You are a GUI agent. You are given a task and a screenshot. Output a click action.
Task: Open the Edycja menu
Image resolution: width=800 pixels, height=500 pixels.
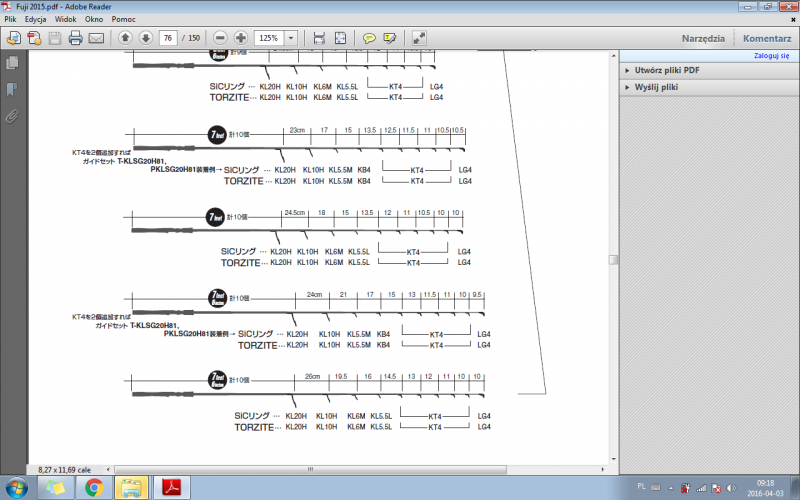[x=35, y=19]
